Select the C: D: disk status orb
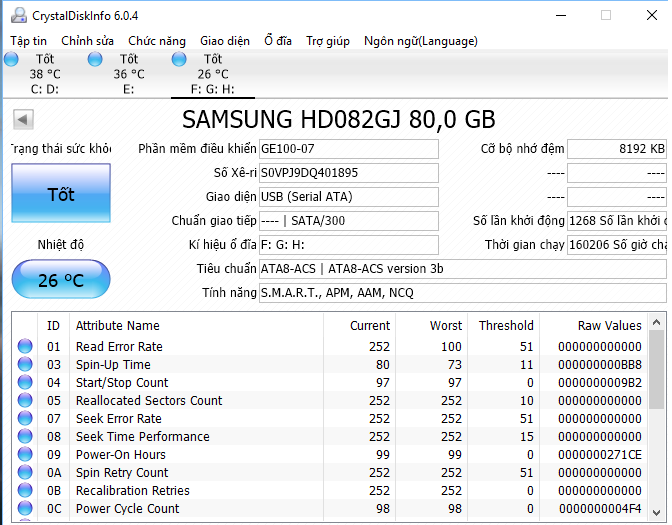The width and height of the screenshot is (672, 525). click(12, 59)
